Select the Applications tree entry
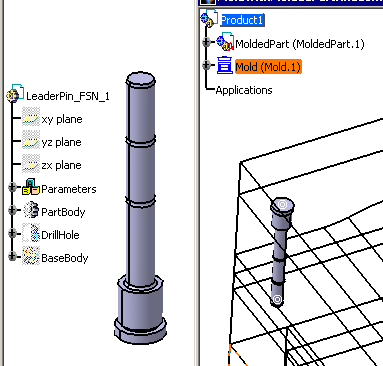 244,90
